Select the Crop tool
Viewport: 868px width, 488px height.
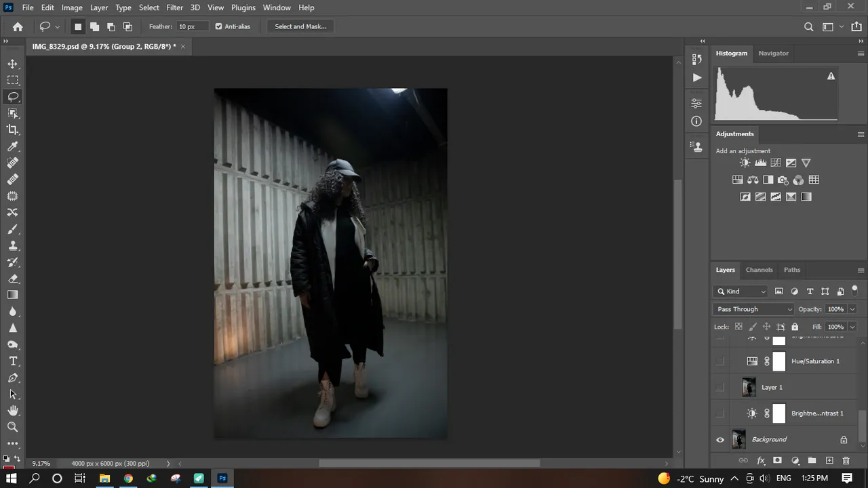[13, 129]
